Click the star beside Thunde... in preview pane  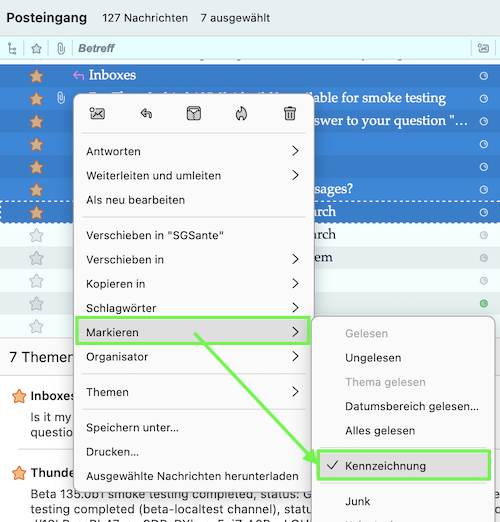19,473
